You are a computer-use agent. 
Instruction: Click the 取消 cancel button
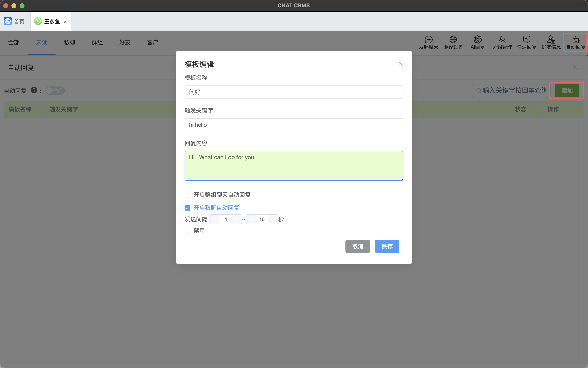click(x=357, y=246)
